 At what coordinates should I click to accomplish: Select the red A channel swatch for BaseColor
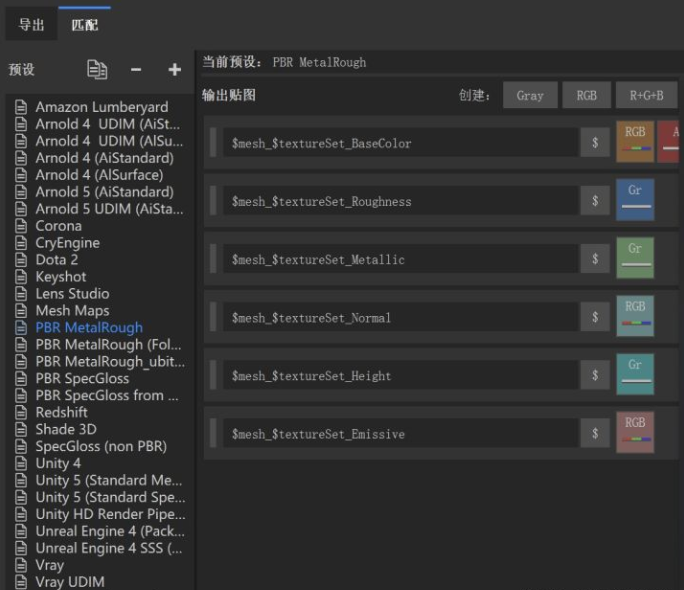tap(668, 142)
